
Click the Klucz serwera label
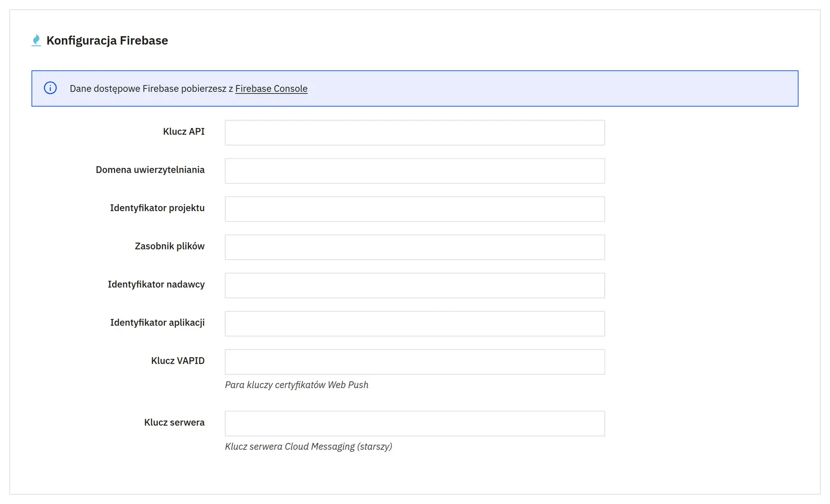pos(174,423)
